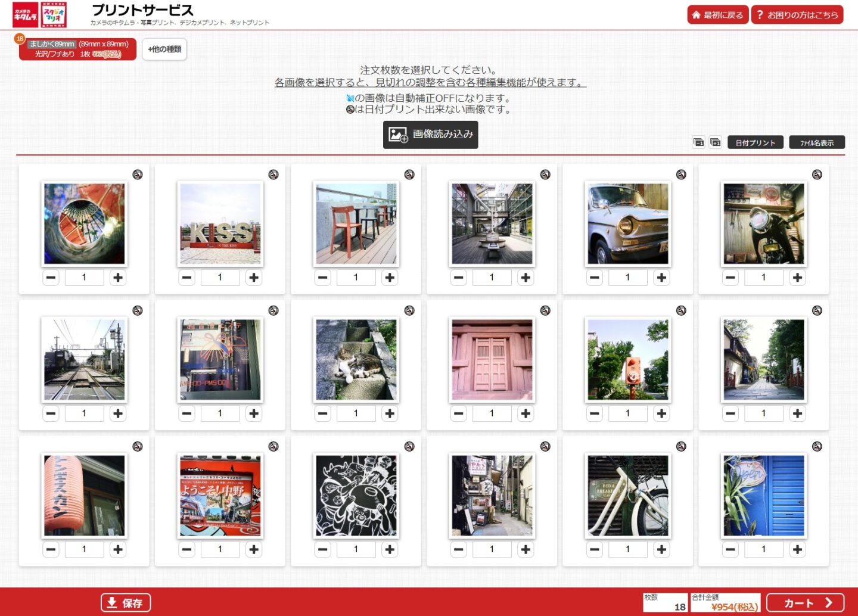
Task: Go back to start with 最初に戻る
Action: (717, 15)
